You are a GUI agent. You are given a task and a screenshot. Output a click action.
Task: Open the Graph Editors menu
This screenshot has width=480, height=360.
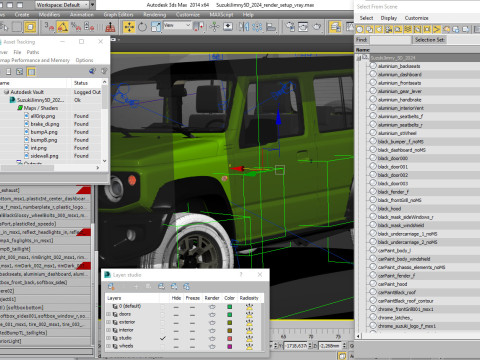point(118,15)
